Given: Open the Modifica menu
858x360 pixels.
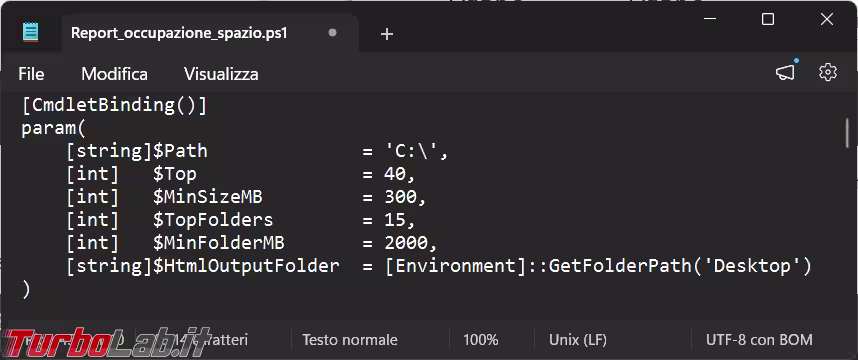Looking at the screenshot, I should [x=114, y=74].
